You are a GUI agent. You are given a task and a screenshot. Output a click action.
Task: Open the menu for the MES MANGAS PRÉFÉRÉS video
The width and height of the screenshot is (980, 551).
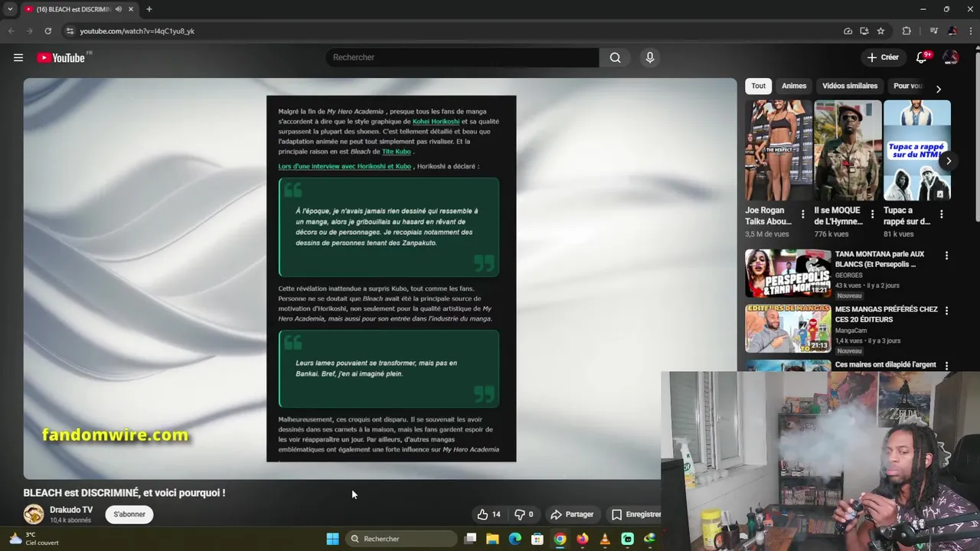(x=946, y=311)
